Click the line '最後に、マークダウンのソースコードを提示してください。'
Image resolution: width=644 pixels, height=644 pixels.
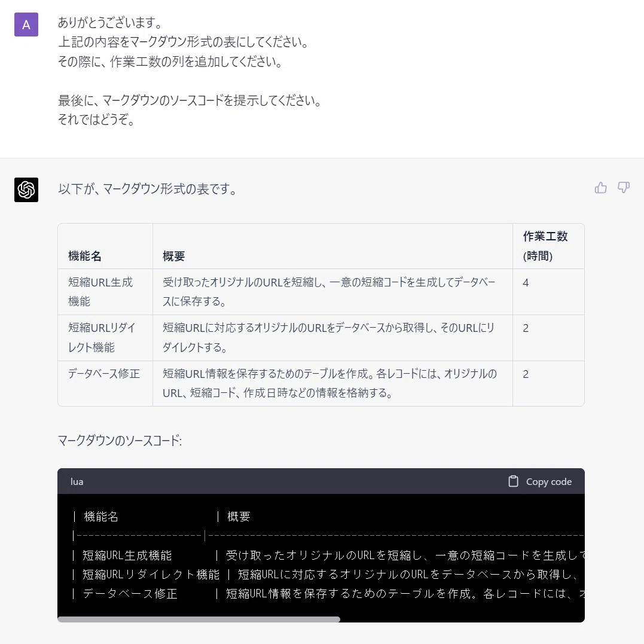pos(190,100)
